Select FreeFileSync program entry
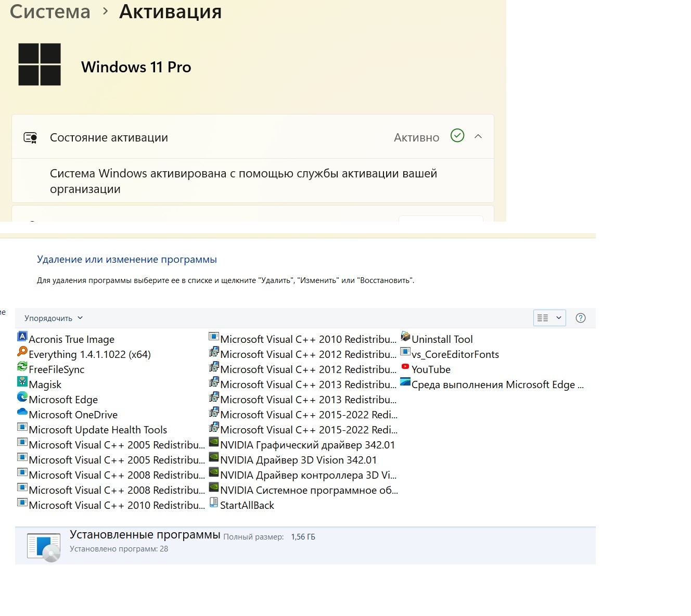Image resolution: width=691 pixels, height=616 pixels. click(57, 369)
